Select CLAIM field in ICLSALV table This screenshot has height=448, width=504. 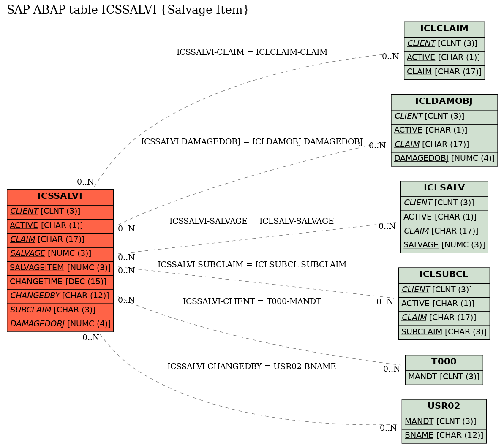point(444,231)
